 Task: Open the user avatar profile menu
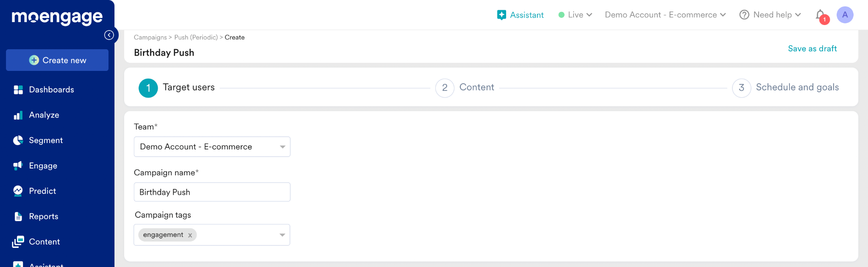click(845, 15)
